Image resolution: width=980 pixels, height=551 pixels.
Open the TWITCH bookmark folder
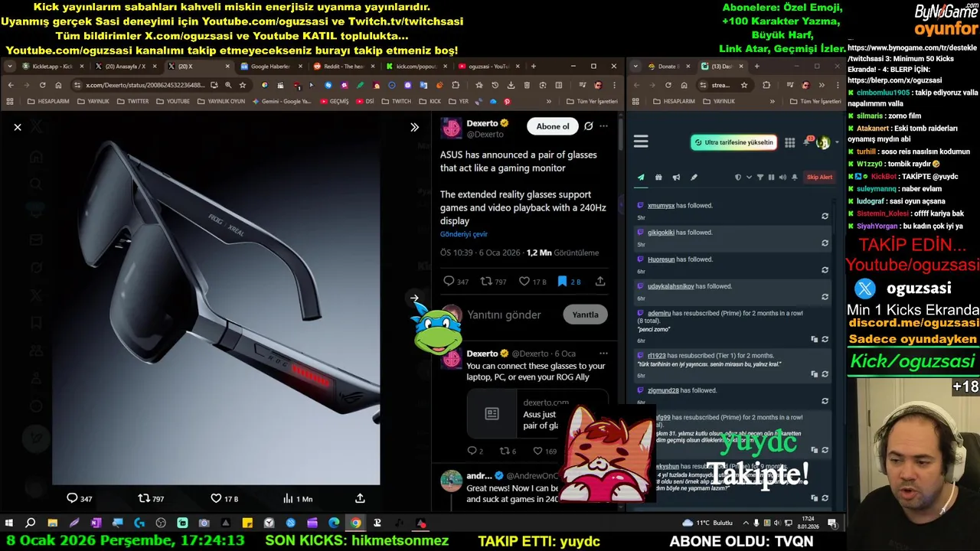397,101
